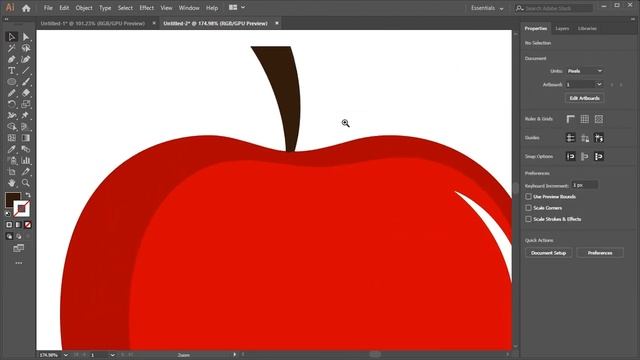640x360 pixels.
Task: Open the Object menu
Action: click(84, 8)
